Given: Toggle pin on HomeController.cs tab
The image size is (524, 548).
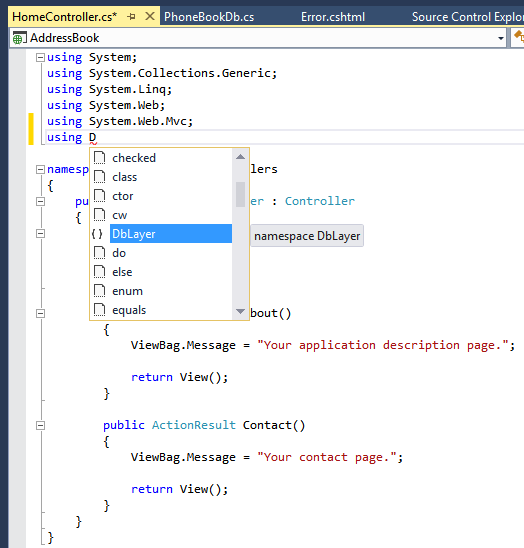Looking at the screenshot, I should click(x=131, y=16).
